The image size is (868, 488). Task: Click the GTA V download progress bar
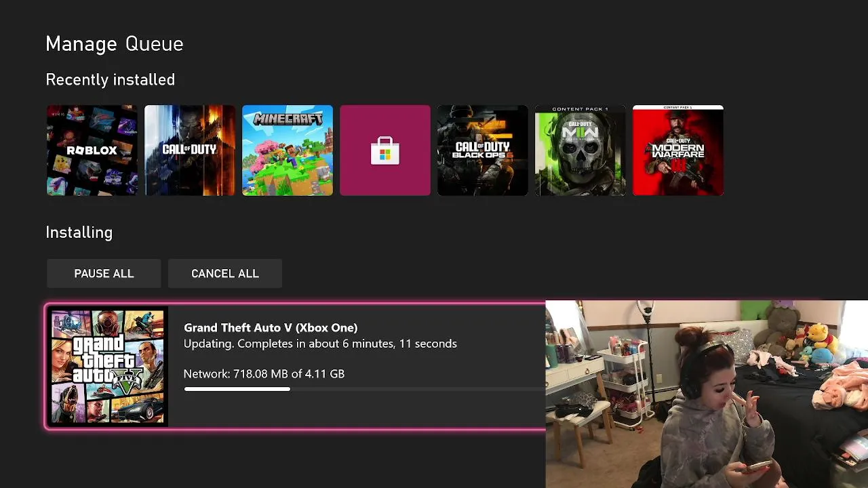(364, 389)
